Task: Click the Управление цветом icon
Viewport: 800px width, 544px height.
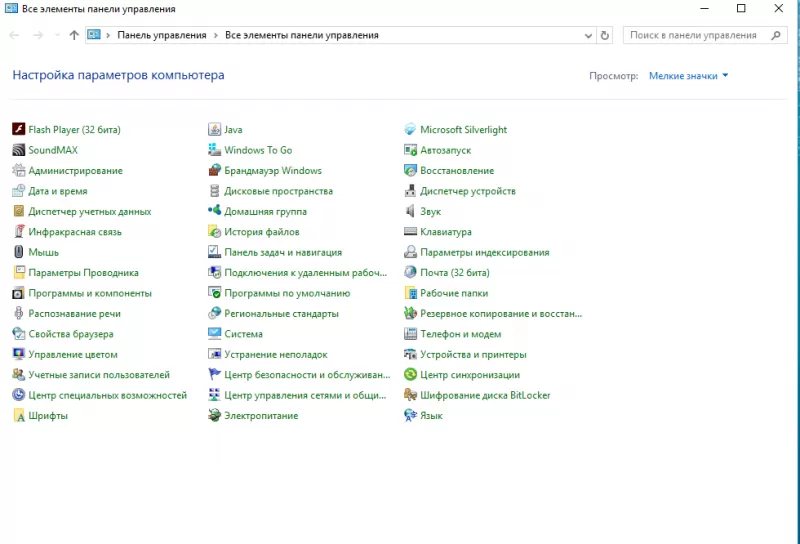Action: (x=18, y=354)
